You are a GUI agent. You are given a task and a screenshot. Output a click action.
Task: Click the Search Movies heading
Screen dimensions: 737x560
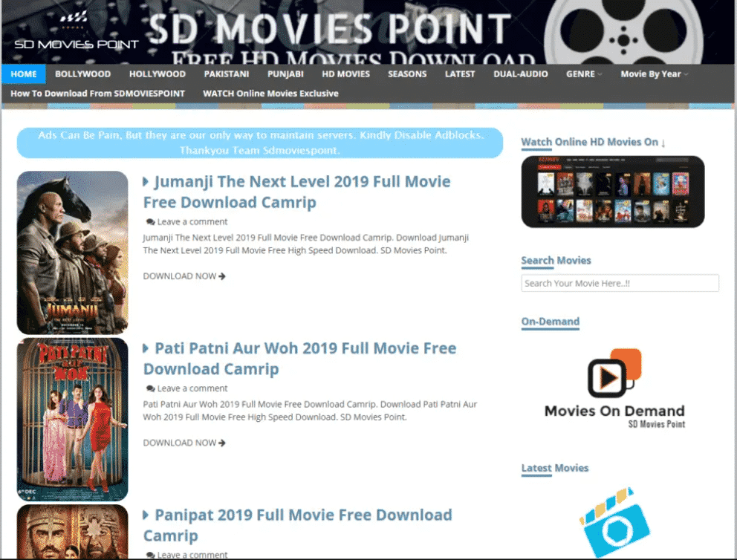click(x=556, y=260)
